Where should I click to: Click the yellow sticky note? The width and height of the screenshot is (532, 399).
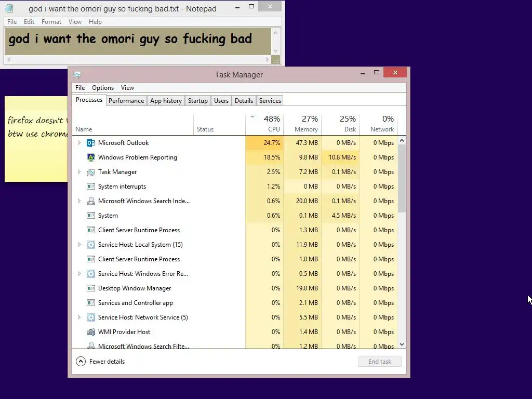point(36,139)
